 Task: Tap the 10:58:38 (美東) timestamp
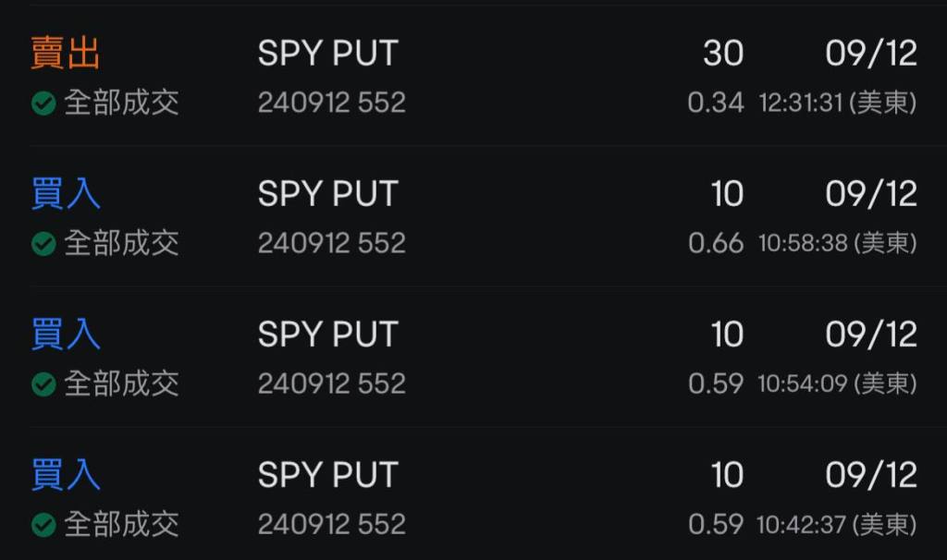pos(838,243)
